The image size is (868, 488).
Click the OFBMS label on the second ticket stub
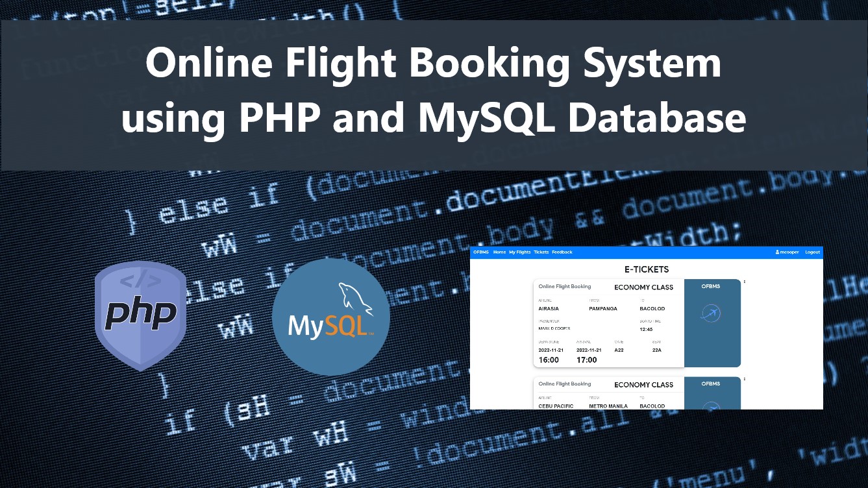(711, 384)
